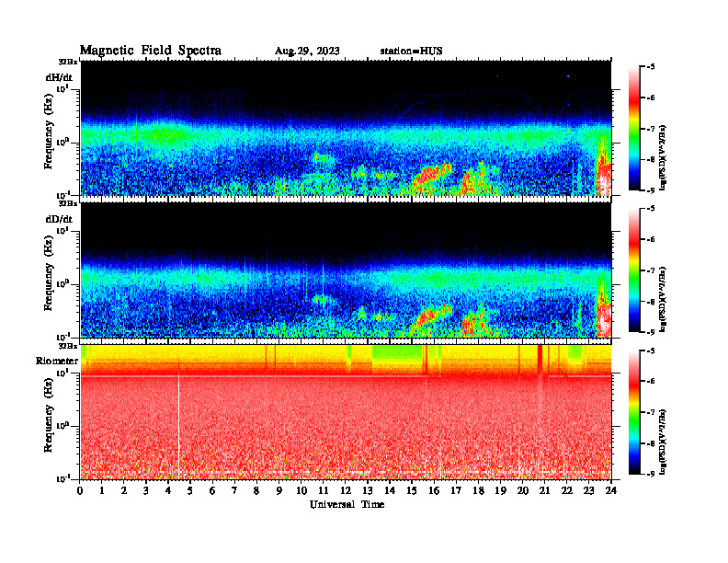Select the date "Aug 29, 2023"
The height and width of the screenshot is (563, 728).
click(307, 51)
